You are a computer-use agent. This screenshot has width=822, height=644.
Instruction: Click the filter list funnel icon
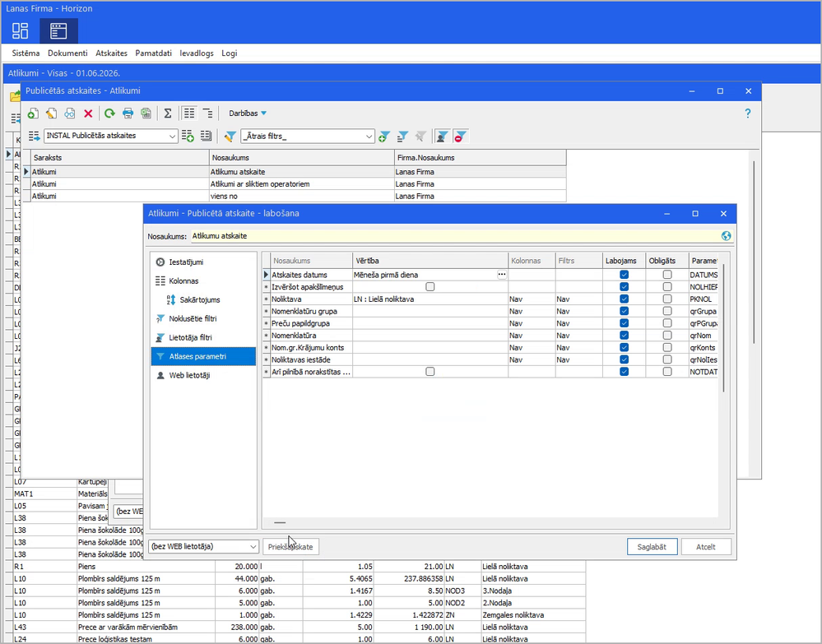click(x=402, y=137)
